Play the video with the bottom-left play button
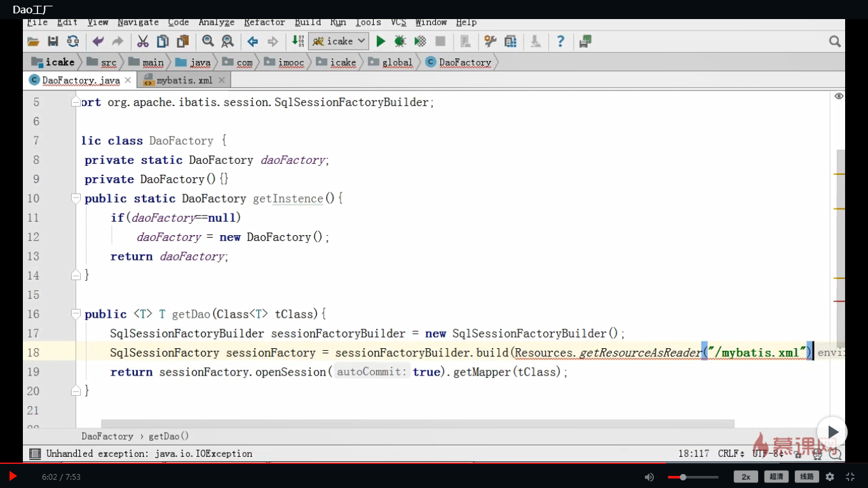 [x=13, y=476]
